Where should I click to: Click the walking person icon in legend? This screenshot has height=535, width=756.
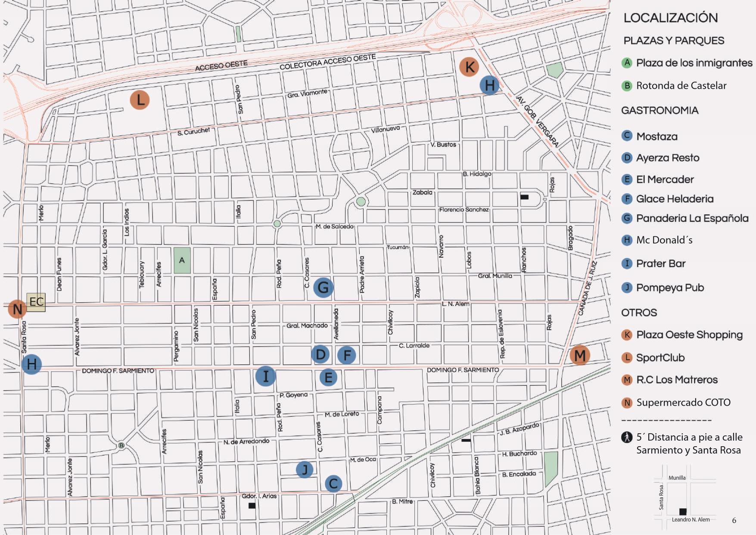coord(627,437)
